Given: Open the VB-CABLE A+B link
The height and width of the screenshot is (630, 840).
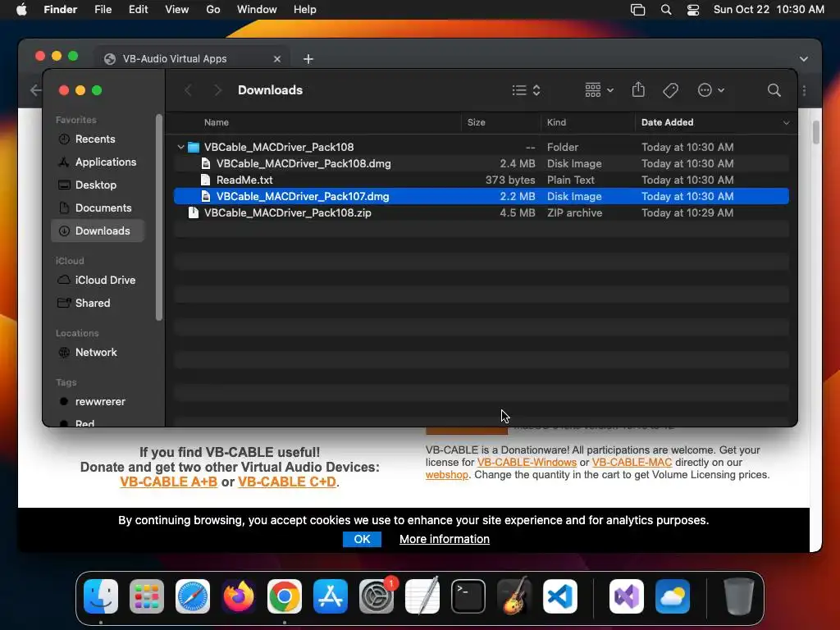Looking at the screenshot, I should tap(168, 482).
